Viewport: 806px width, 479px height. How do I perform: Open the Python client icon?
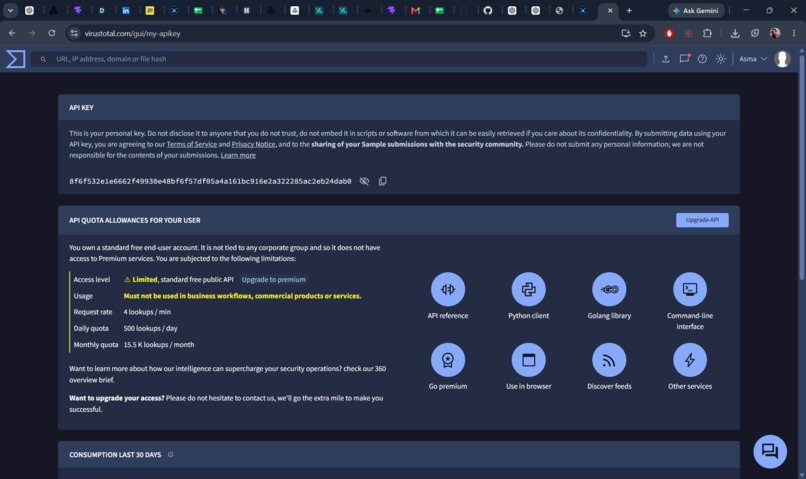(x=528, y=289)
